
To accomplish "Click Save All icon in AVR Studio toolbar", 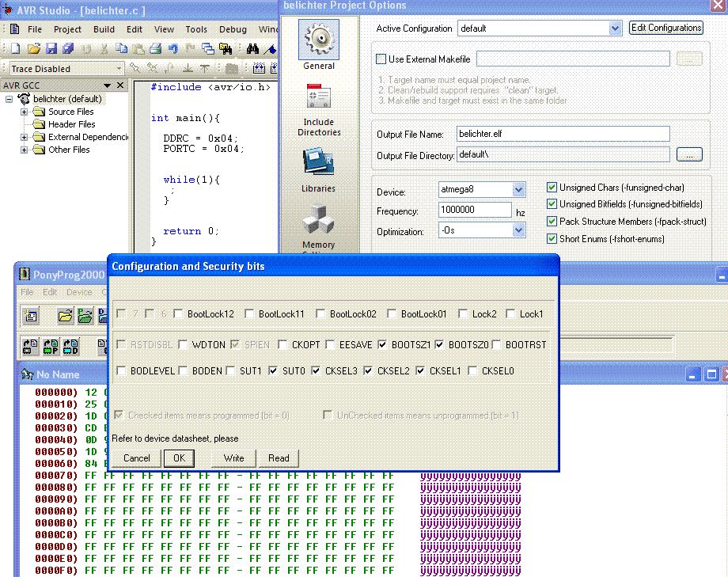I will (68, 48).
